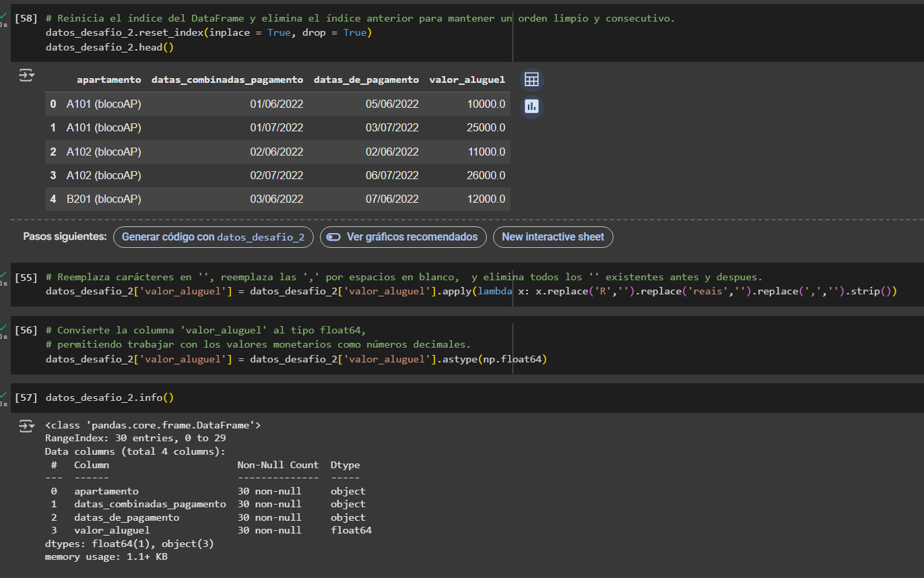This screenshot has width=924, height=578.
Task: Click the pandas.core.frame.DataFrame class line
Action: tap(153, 425)
